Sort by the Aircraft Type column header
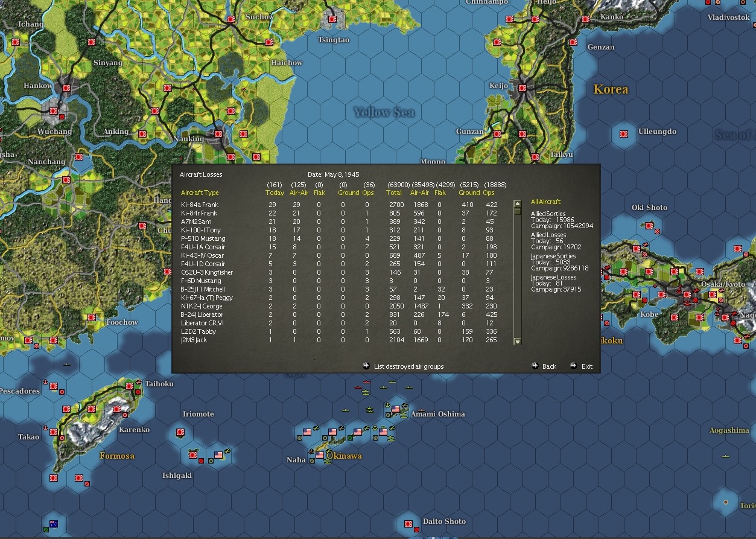Screen dimensions: 756x539 point(200,193)
